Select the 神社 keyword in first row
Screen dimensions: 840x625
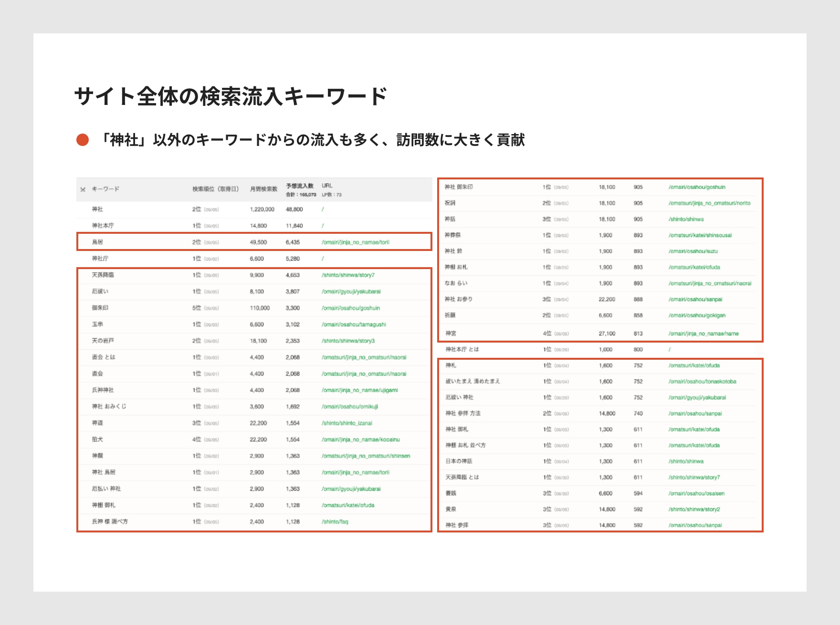[x=97, y=209]
